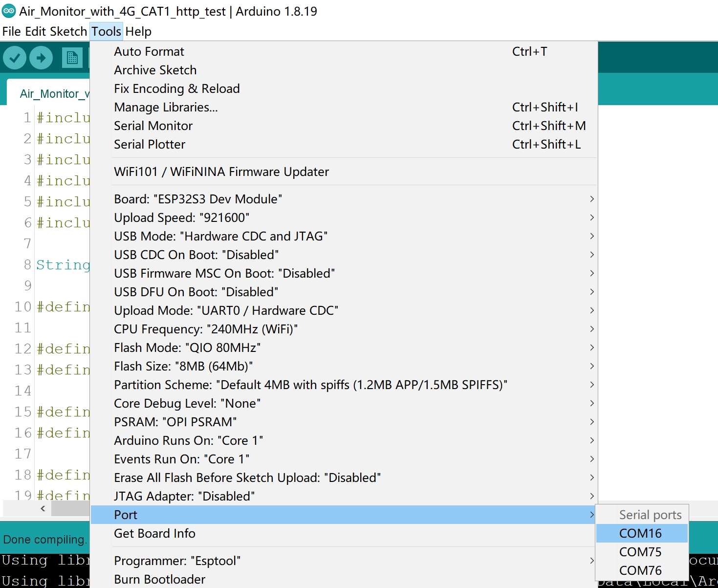Click the Arduino logo in title bar
The image size is (718, 588).
click(9, 11)
